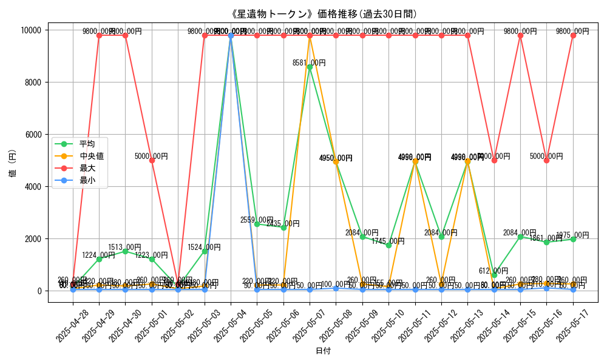Click the orange median marker on 2025-05-08
Viewport: 607px width, 364px height.
coord(336,162)
